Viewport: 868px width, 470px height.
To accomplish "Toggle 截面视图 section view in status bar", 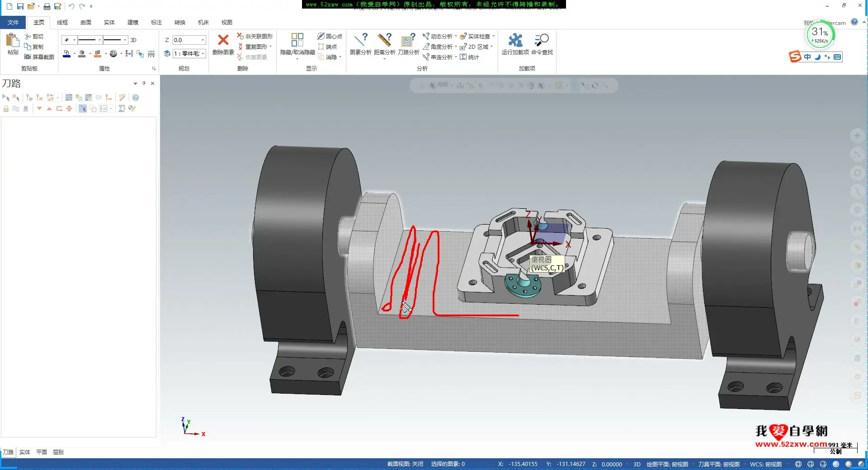I will pos(405,464).
